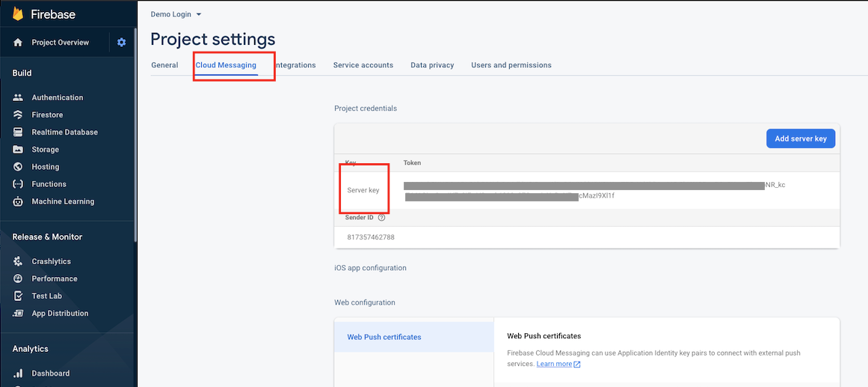
Task: Click the Crashlytics icon
Action: point(18,261)
